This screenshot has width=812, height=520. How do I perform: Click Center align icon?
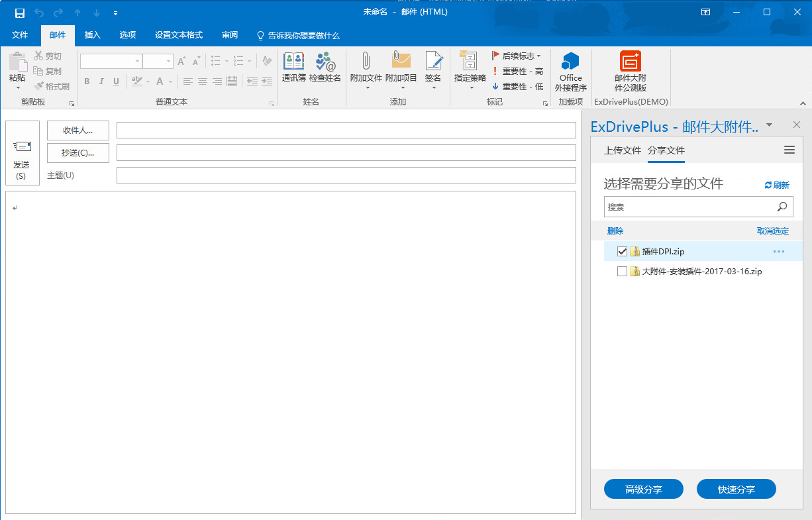(x=202, y=81)
